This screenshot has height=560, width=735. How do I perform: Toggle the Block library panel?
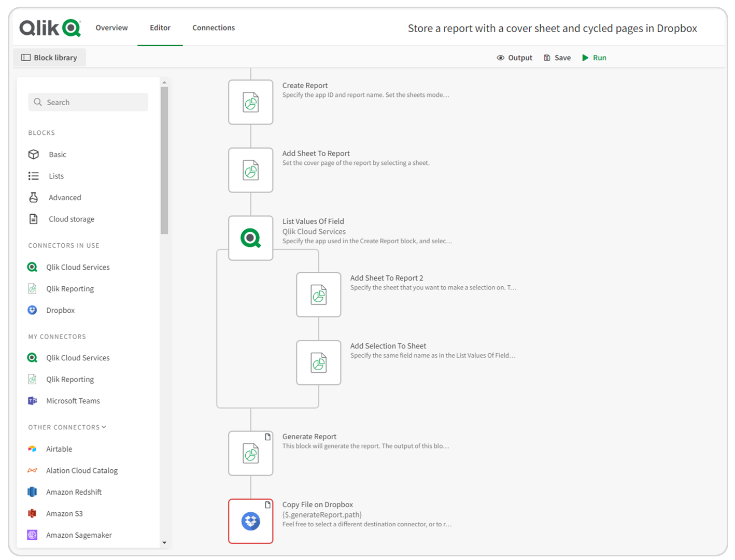pyautogui.click(x=49, y=58)
